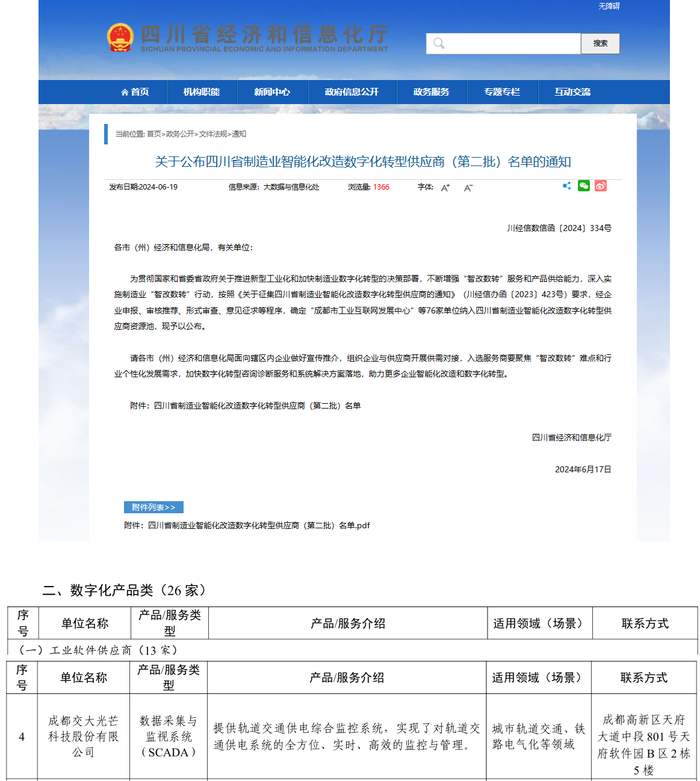Click the national emblem logo
The width and height of the screenshot is (700, 781).
(x=120, y=38)
